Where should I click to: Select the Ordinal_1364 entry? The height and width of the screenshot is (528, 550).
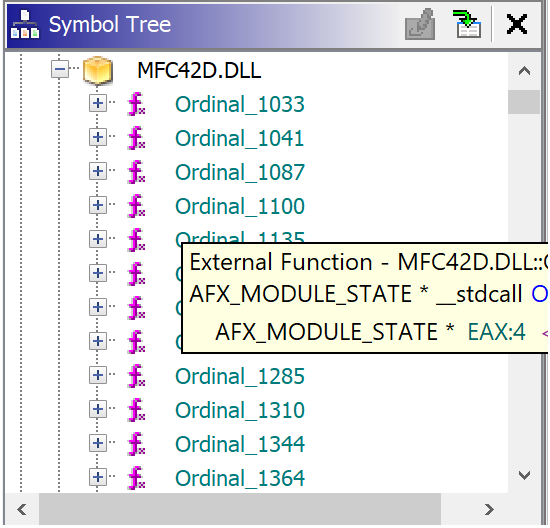click(240, 479)
